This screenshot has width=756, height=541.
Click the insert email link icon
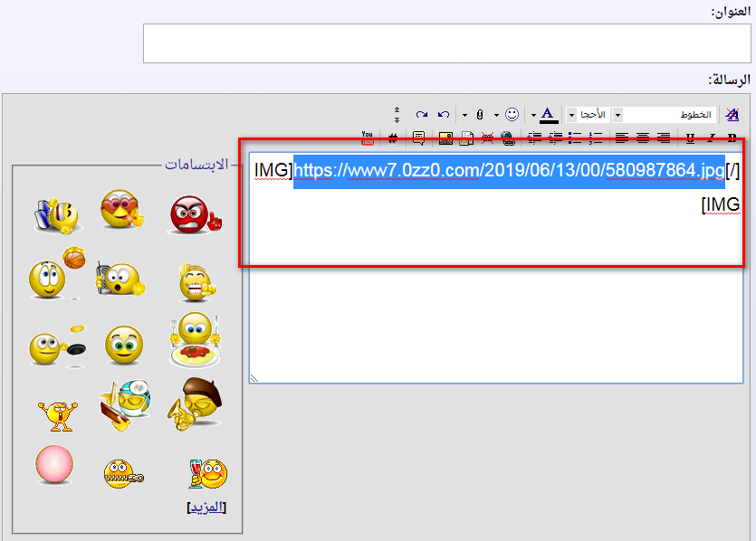pos(466,138)
